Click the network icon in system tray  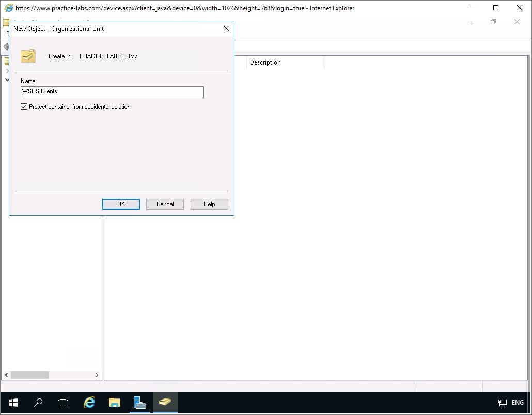[x=502, y=403]
